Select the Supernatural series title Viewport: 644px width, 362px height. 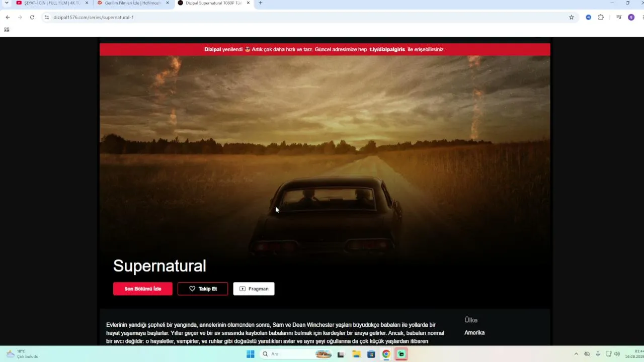(159, 265)
